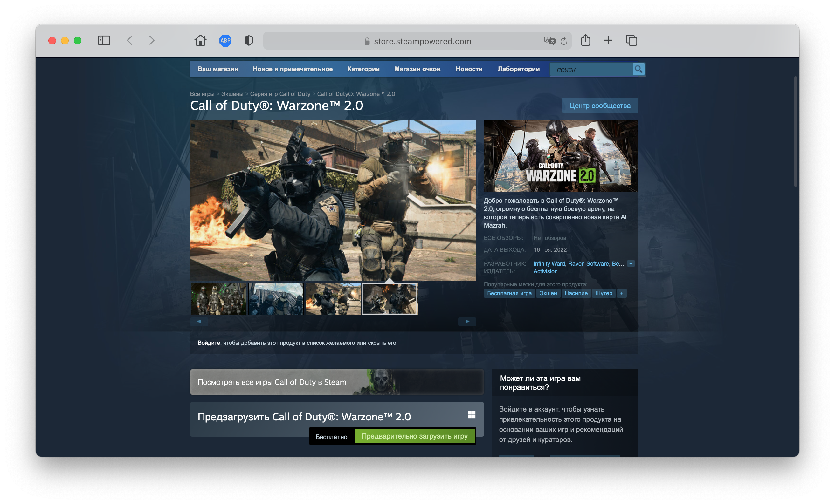835x504 pixels.
Task: Click the Нет обзоров text
Action: [x=550, y=238]
